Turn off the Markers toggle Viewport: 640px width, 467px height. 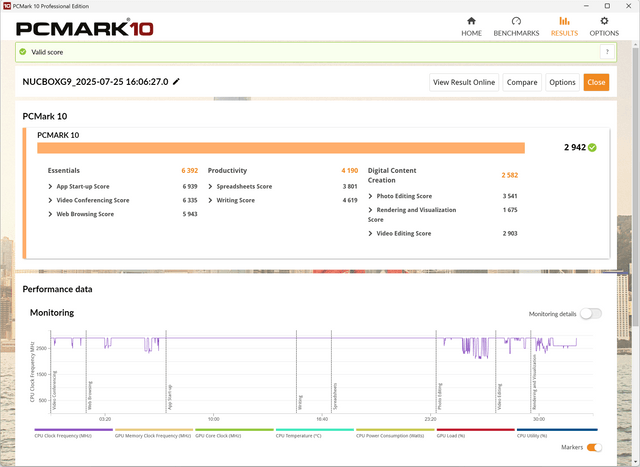[x=594, y=447]
